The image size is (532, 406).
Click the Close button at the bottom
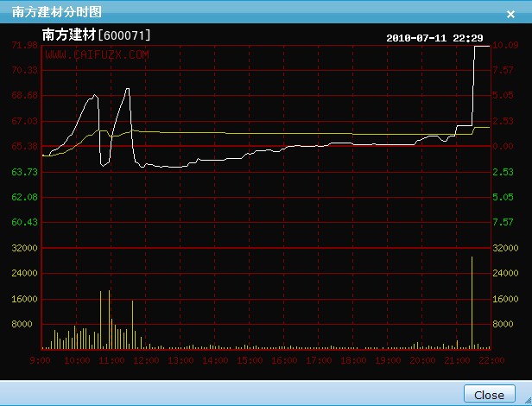point(489,394)
